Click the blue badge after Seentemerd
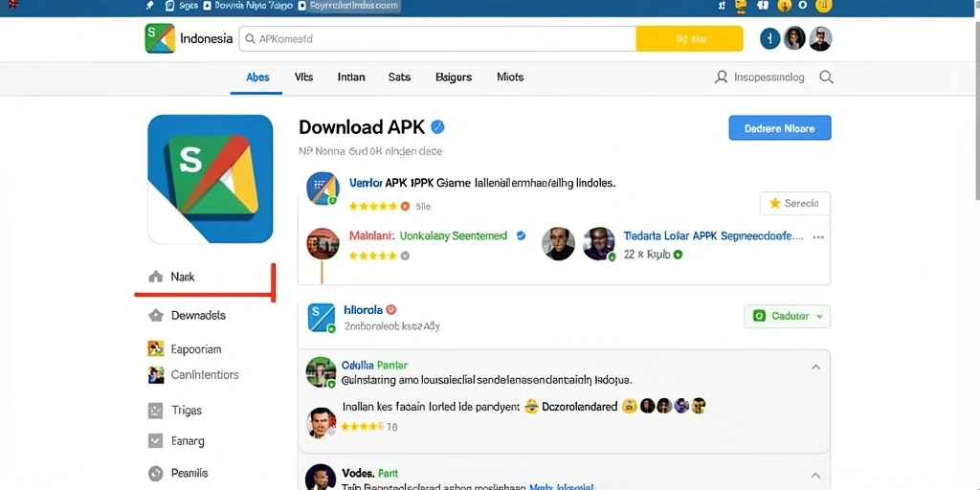Screen dimensions: 980x490 pyautogui.click(x=520, y=235)
